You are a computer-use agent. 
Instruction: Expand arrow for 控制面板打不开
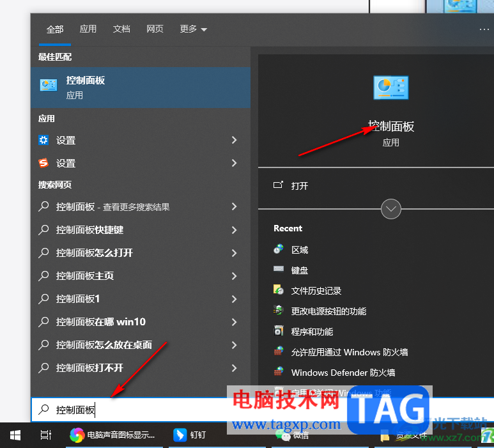click(x=234, y=368)
